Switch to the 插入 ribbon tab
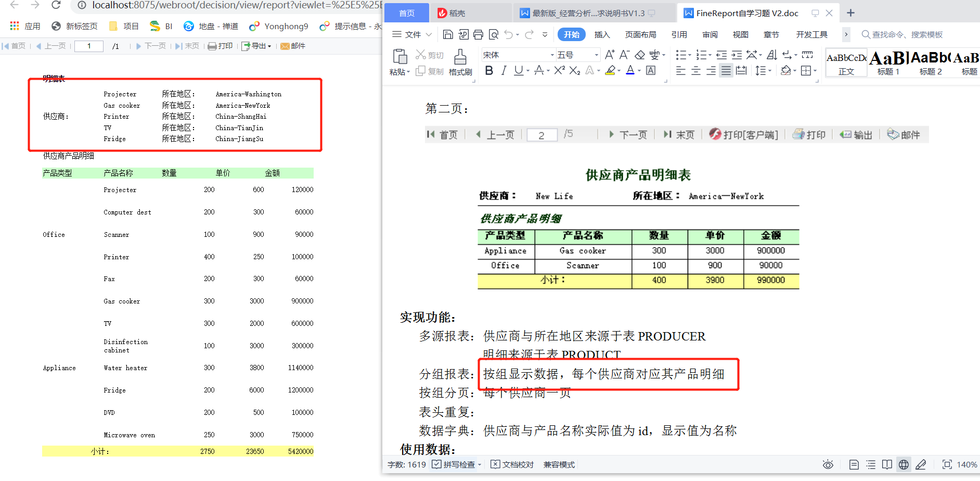The height and width of the screenshot is (481, 980). (602, 34)
